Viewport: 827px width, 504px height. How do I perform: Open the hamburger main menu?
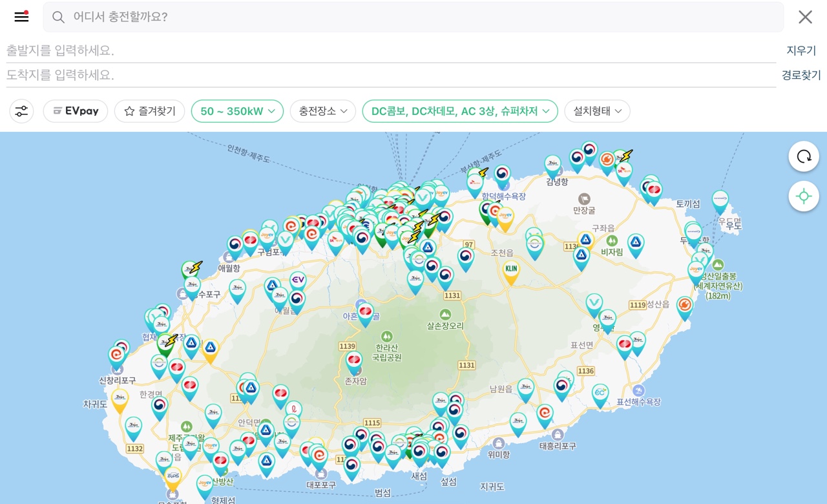21,17
